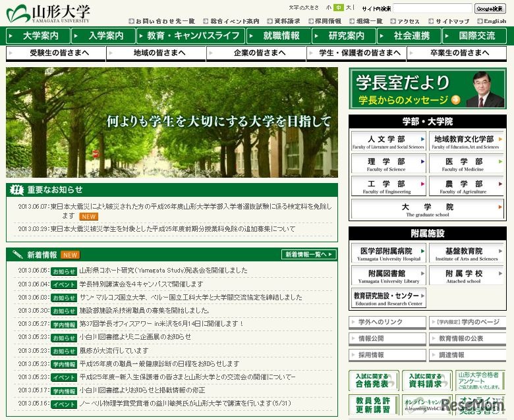
Task: Open 工学部 Faculty of Engineering
Action: coord(388,186)
